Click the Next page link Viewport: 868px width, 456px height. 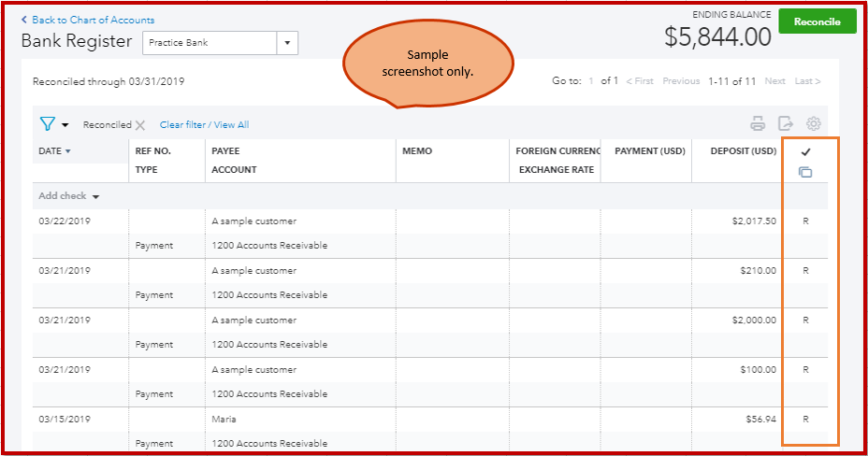click(775, 80)
